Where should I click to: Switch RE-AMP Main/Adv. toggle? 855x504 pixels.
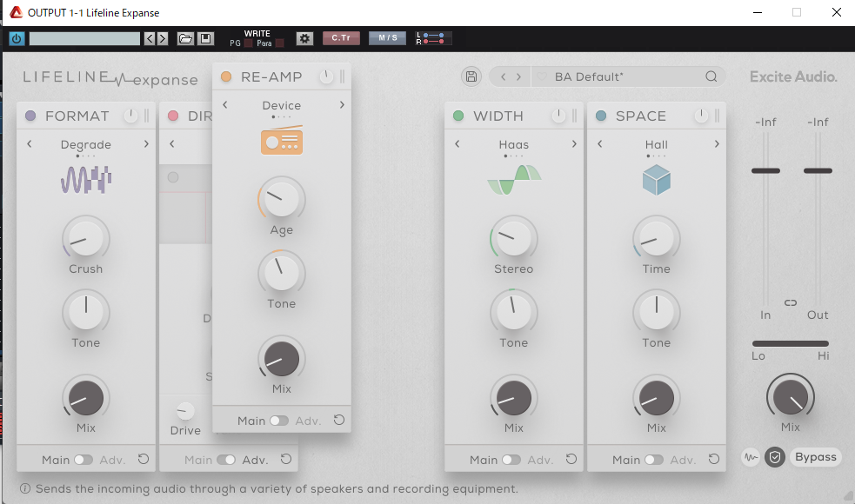pyautogui.click(x=279, y=421)
